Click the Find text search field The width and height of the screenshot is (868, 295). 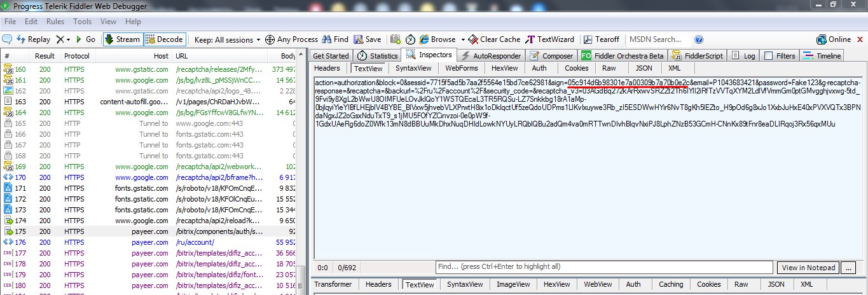click(604, 267)
